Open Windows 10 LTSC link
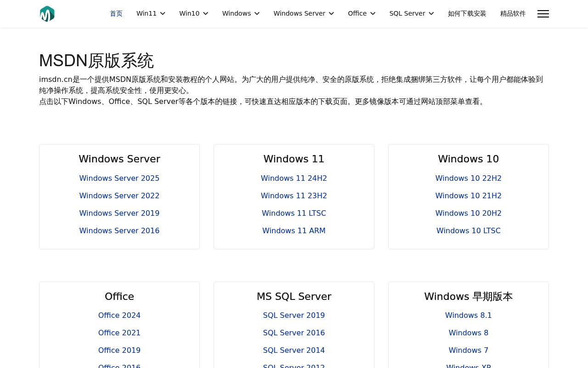 469,231
